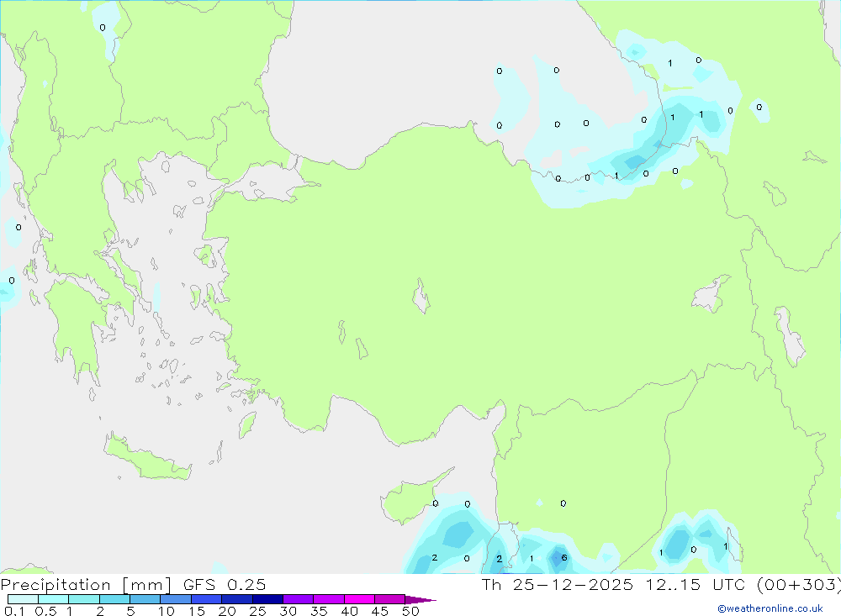Click the legend scale label "45"
Viewport: 841px width, 616px height.
coord(380,611)
